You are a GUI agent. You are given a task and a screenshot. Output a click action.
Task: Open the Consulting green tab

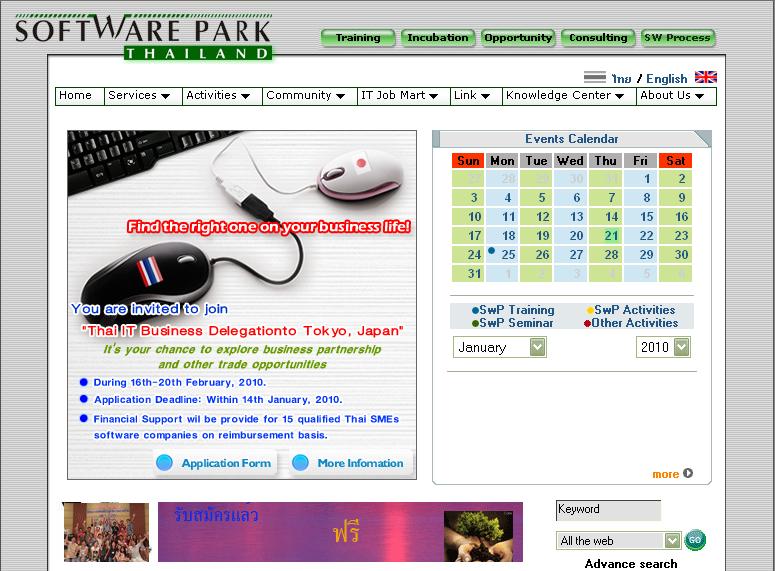click(598, 38)
